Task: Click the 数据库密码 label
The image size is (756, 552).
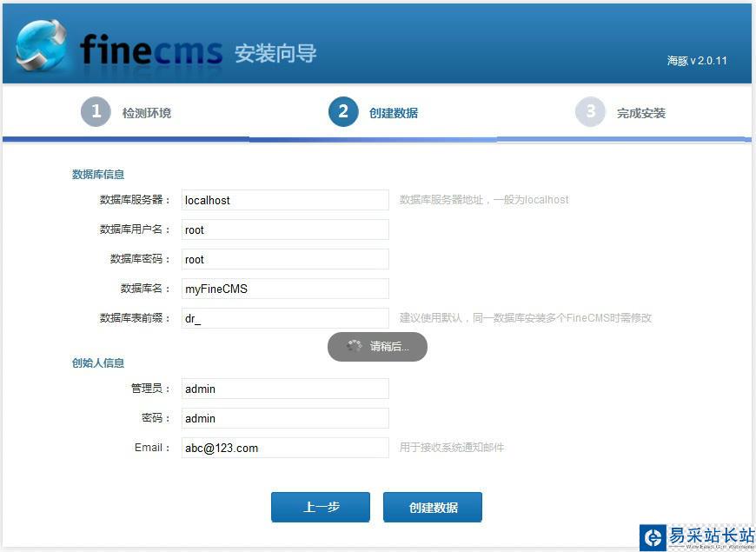Action: point(140,259)
